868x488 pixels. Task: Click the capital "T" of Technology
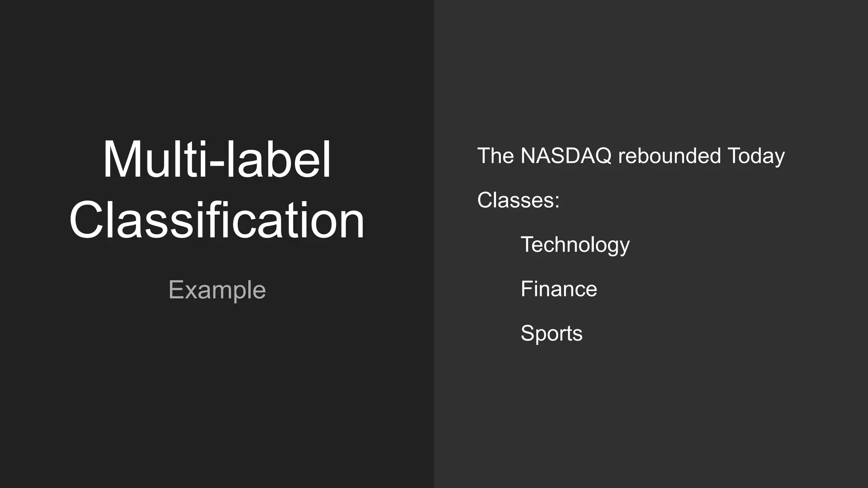(x=528, y=244)
